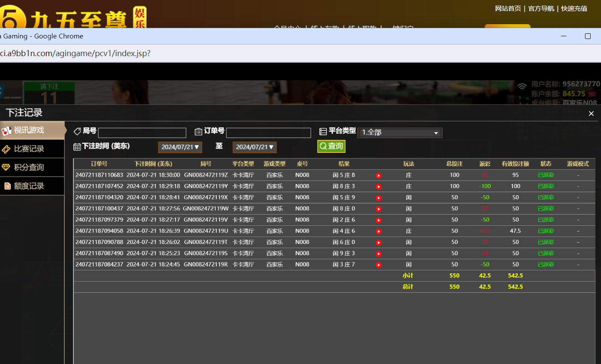Image resolution: width=601 pixels, height=364 pixels.
Task: Open the 快速充值 link
Action: [574, 9]
